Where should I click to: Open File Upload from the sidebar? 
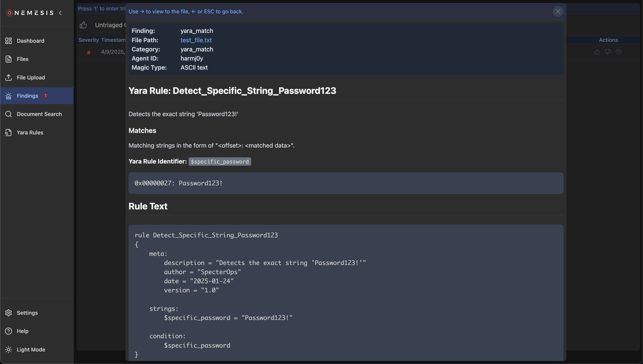click(x=31, y=78)
